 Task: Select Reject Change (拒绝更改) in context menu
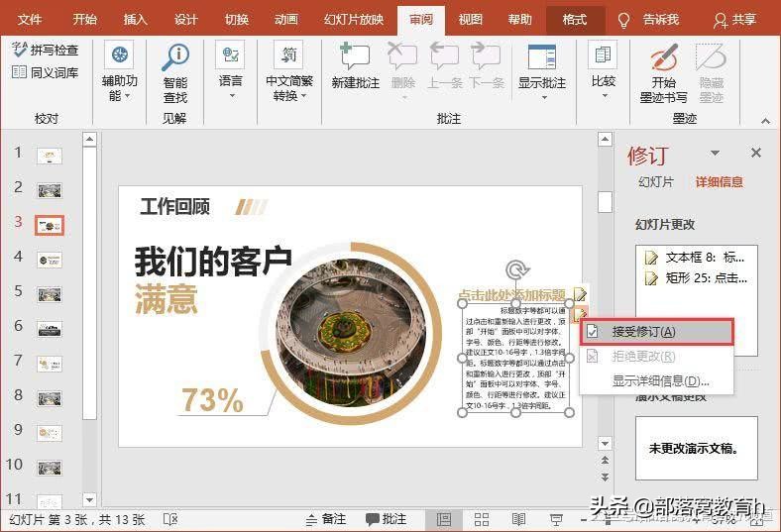(x=656, y=357)
